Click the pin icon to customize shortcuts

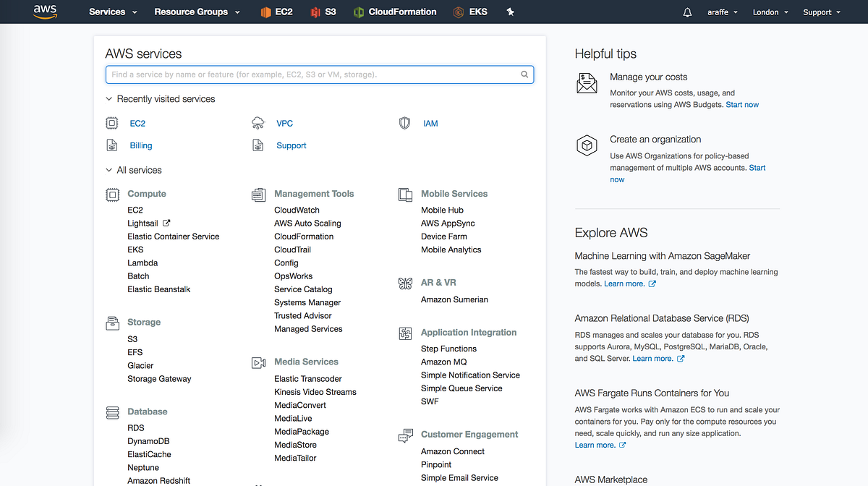[x=510, y=12]
